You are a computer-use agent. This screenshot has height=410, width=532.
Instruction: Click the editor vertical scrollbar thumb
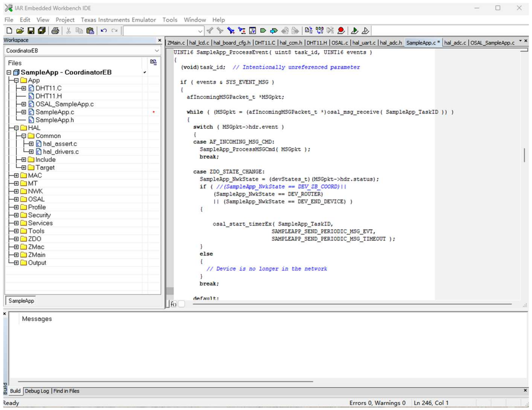point(524,155)
